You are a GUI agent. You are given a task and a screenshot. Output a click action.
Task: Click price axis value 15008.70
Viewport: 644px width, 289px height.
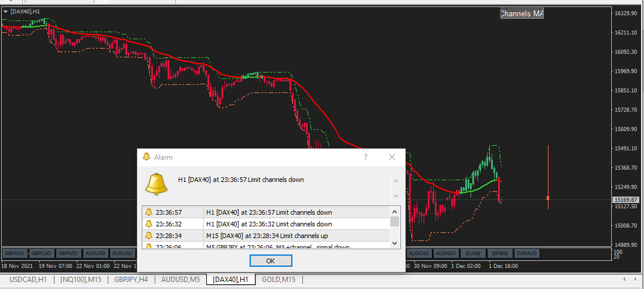[x=625, y=225]
